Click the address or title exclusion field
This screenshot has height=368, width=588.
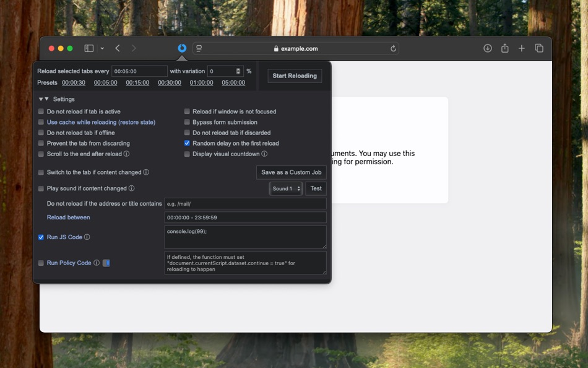(x=245, y=204)
